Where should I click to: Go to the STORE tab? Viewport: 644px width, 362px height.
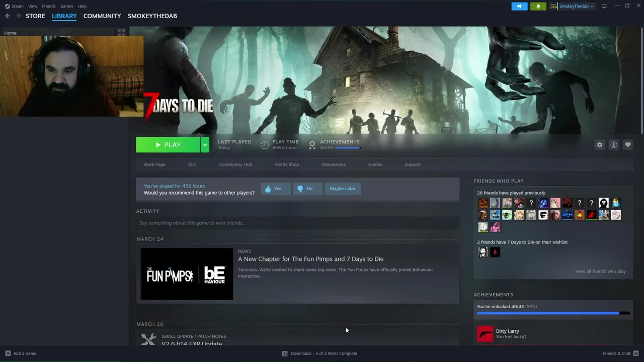(35, 16)
